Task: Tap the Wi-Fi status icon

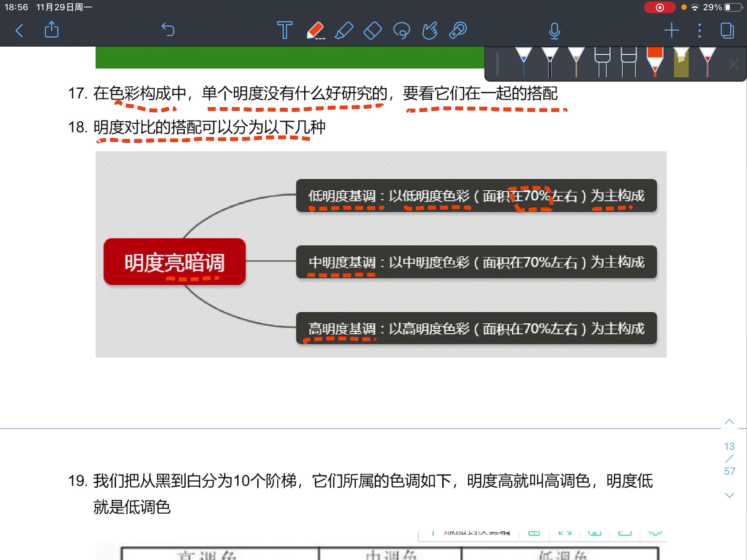Action: 694,7
